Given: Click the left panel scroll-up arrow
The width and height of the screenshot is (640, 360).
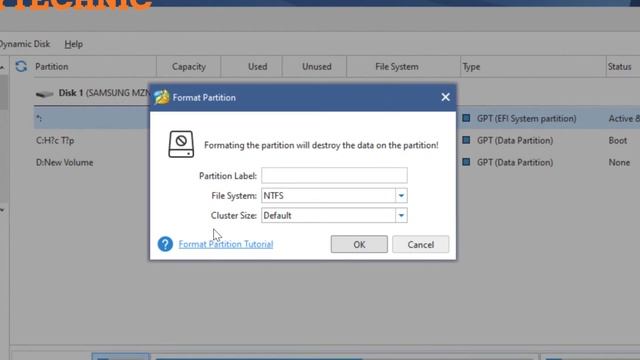Looking at the screenshot, I should click(2, 67).
